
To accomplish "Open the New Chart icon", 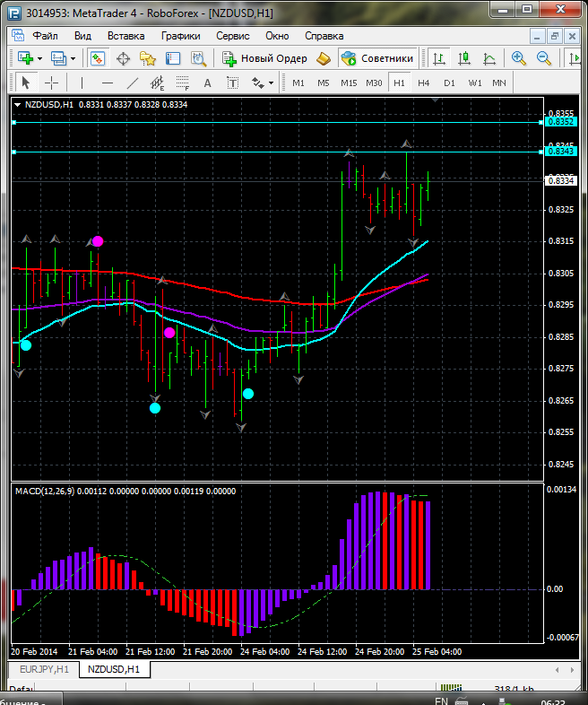I will pos(26,58).
